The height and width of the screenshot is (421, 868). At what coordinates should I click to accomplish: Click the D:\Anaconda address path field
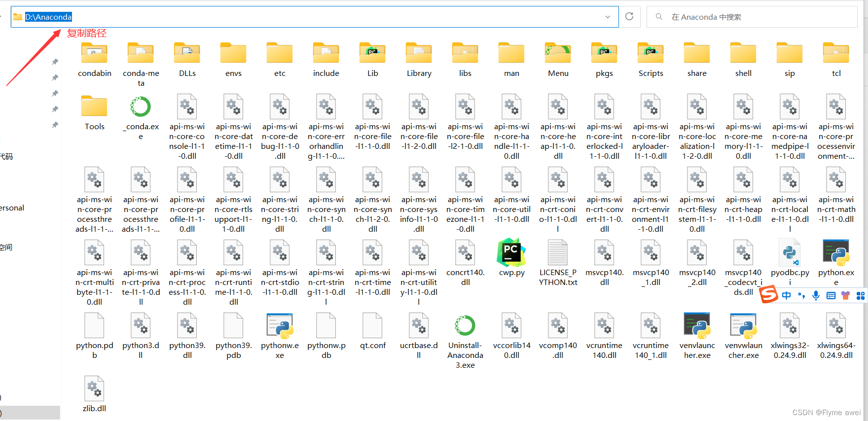coord(296,17)
